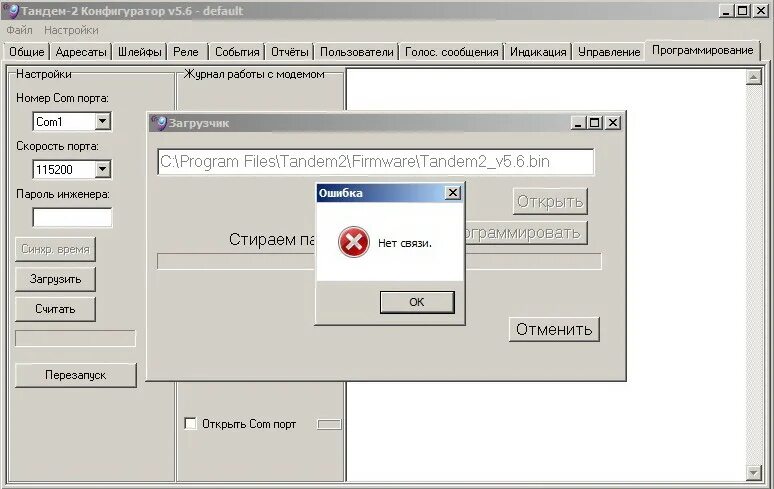Click the Перезапуск button
This screenshot has width=774, height=489.
[76, 375]
